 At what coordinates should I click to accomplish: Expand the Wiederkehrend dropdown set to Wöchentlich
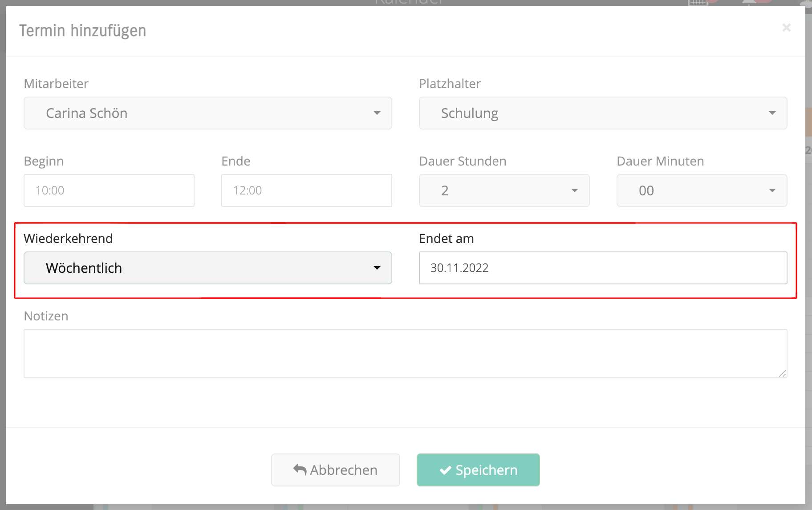(x=207, y=268)
